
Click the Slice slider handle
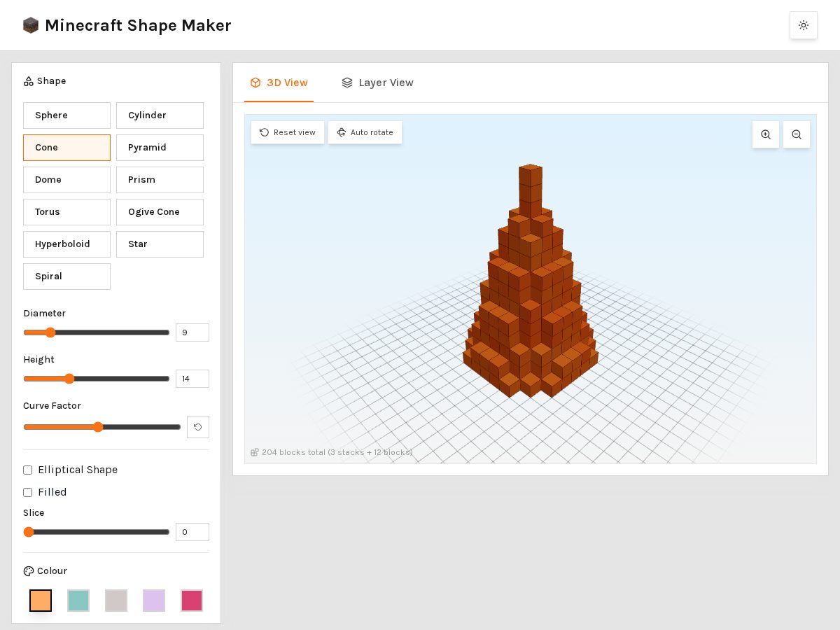click(29, 532)
